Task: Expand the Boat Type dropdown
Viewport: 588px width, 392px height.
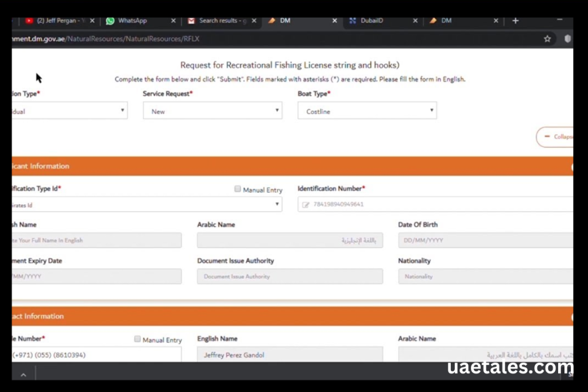Action: (x=367, y=111)
